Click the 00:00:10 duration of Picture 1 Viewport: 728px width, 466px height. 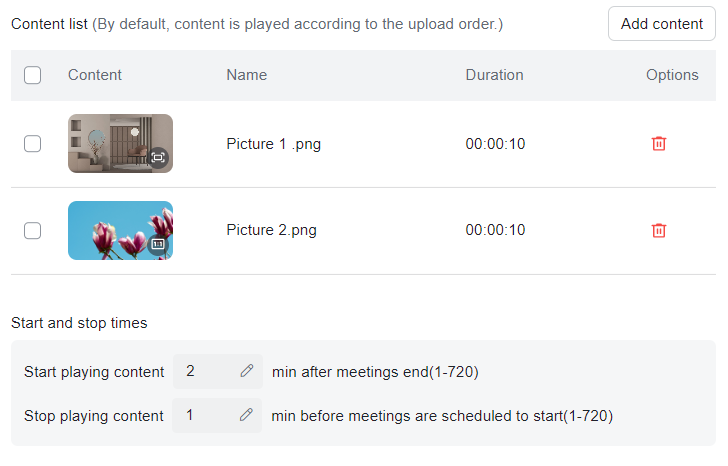[x=495, y=144]
